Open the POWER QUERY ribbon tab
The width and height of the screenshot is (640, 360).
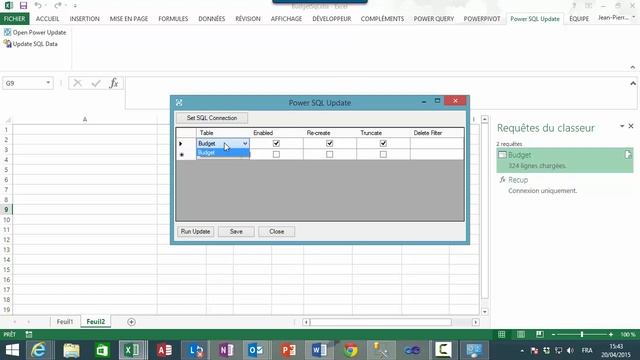(x=434, y=19)
